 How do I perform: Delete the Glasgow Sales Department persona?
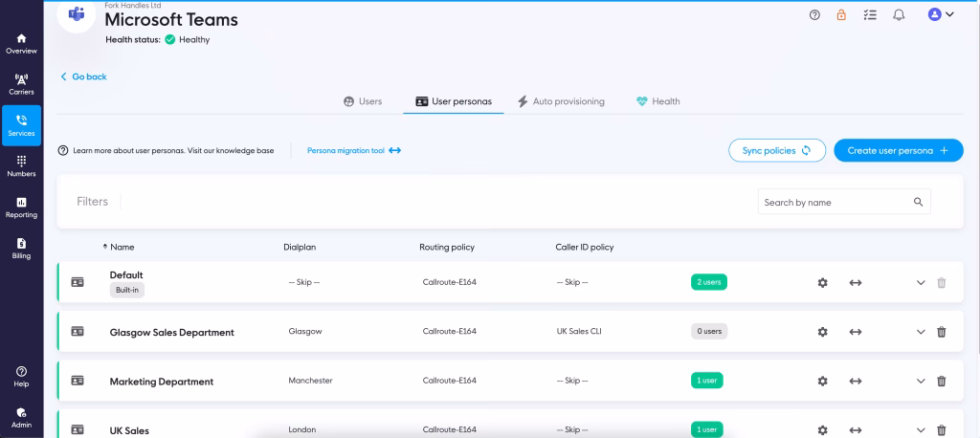tap(942, 332)
